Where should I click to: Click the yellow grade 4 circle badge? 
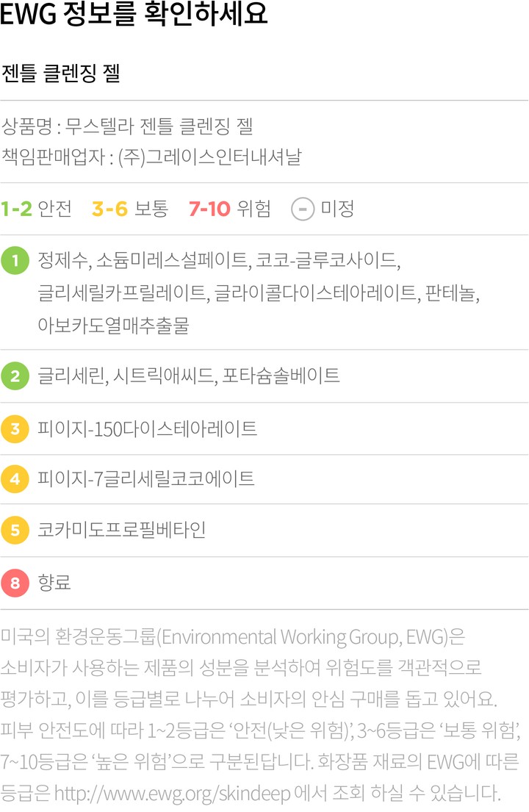15,480
